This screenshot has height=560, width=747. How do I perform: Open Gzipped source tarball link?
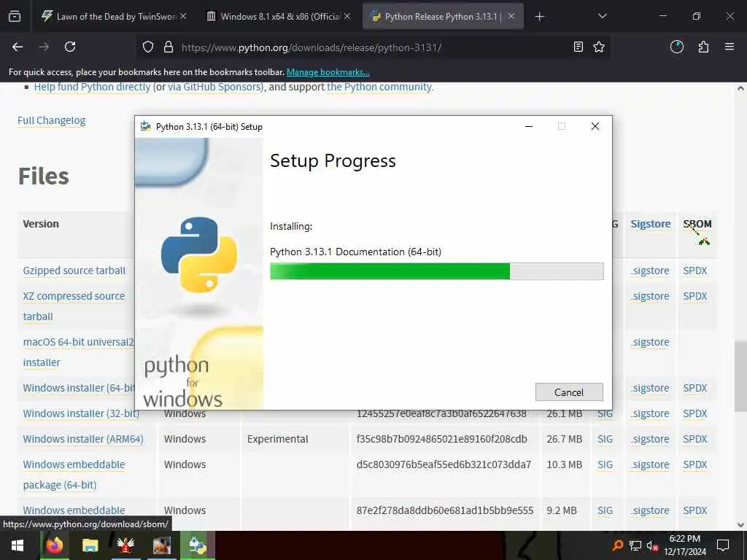pos(74,271)
